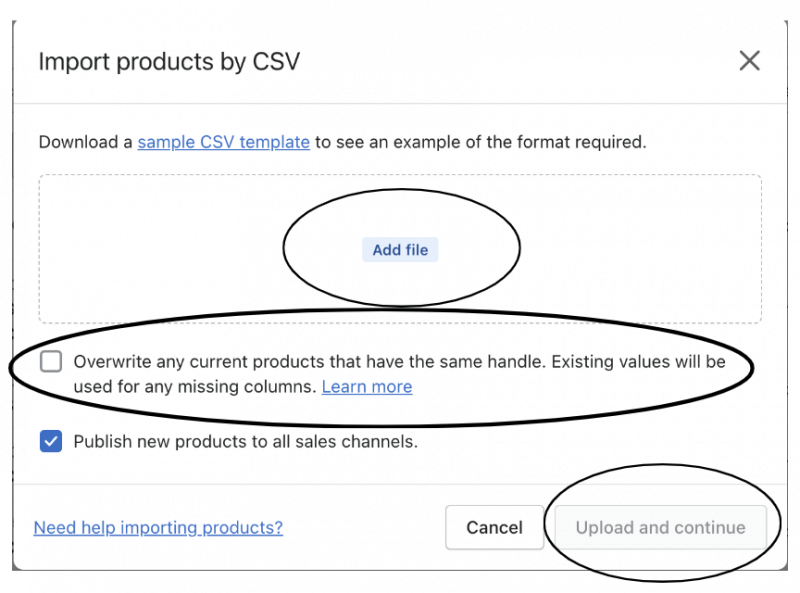Open the sample CSV template link
Image resolution: width=800 pixels, height=593 pixels.
[223, 142]
